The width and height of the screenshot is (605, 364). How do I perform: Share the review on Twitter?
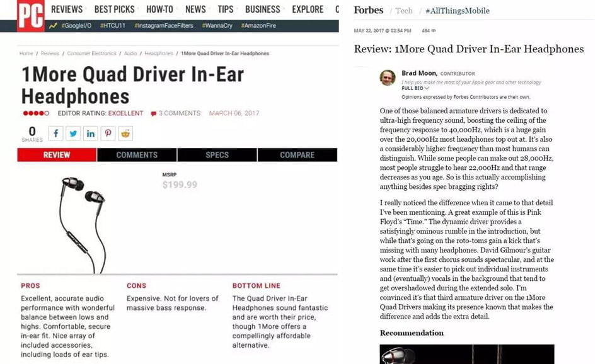coord(73,134)
